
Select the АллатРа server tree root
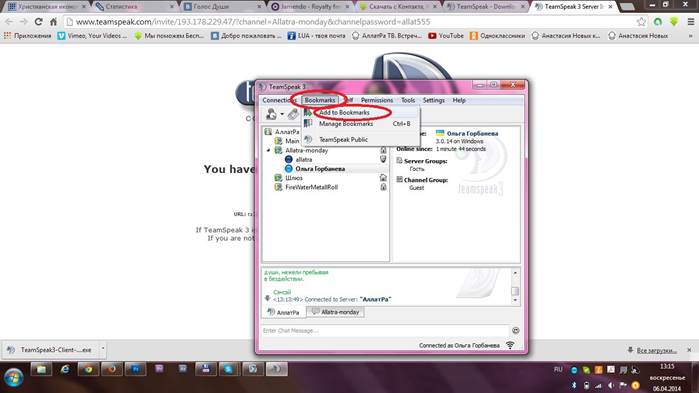tap(287, 132)
